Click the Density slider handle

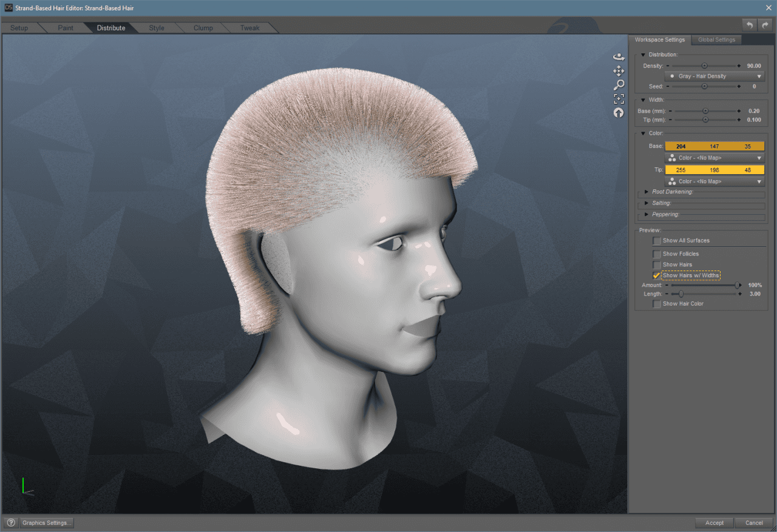[x=705, y=66]
